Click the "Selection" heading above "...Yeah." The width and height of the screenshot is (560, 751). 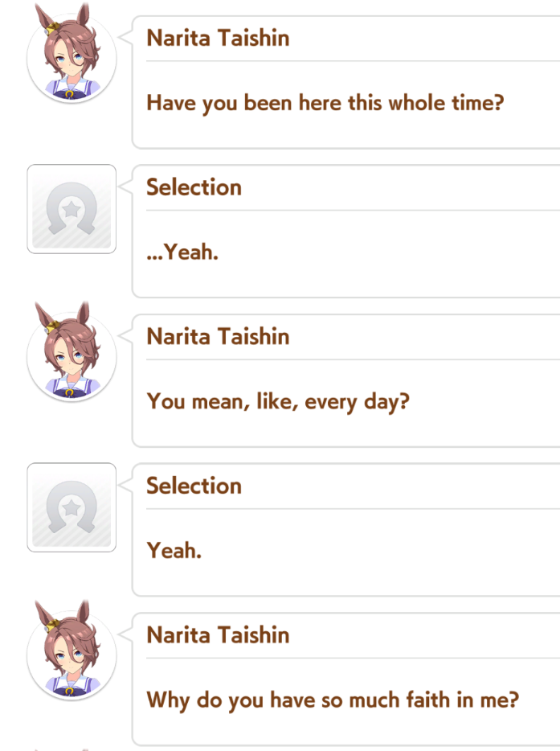(194, 187)
